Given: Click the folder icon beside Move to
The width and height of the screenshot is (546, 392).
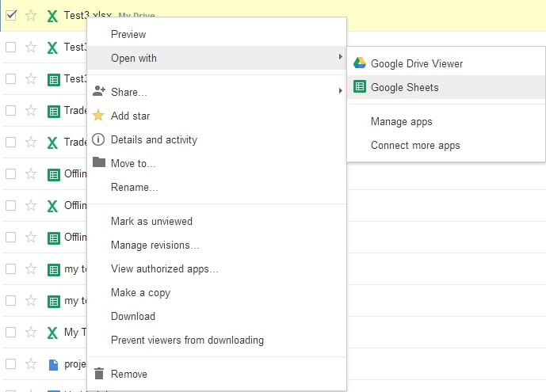Looking at the screenshot, I should point(99,162).
